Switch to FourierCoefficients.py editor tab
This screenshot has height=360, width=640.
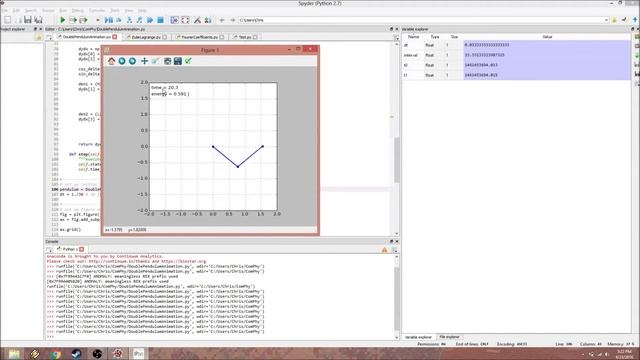199,37
